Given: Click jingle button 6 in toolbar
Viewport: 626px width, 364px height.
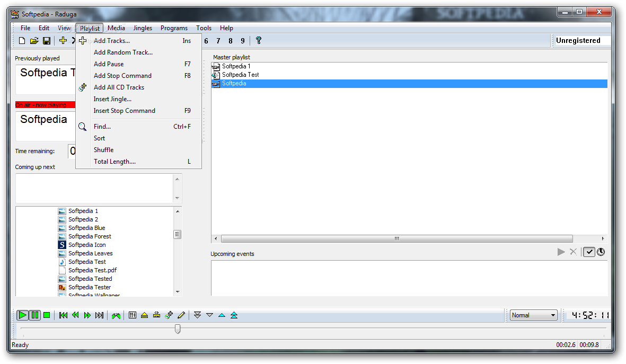Looking at the screenshot, I should 206,41.
